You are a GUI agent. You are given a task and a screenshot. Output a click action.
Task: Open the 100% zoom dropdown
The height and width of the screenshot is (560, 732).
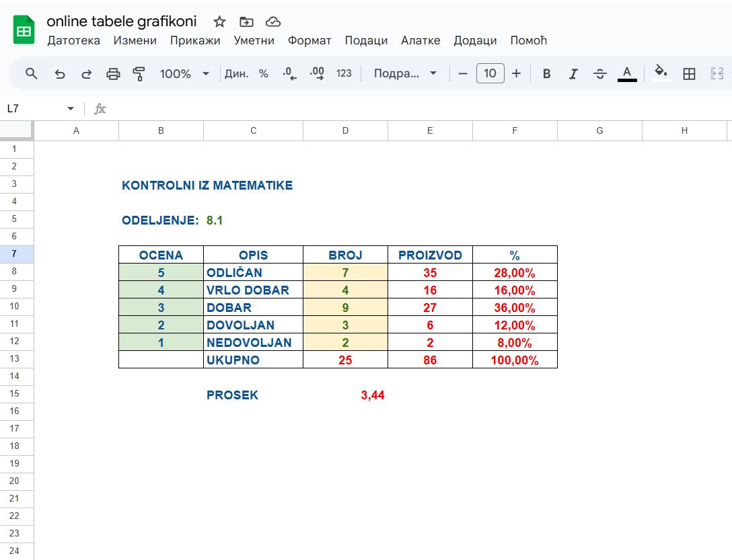tap(184, 73)
